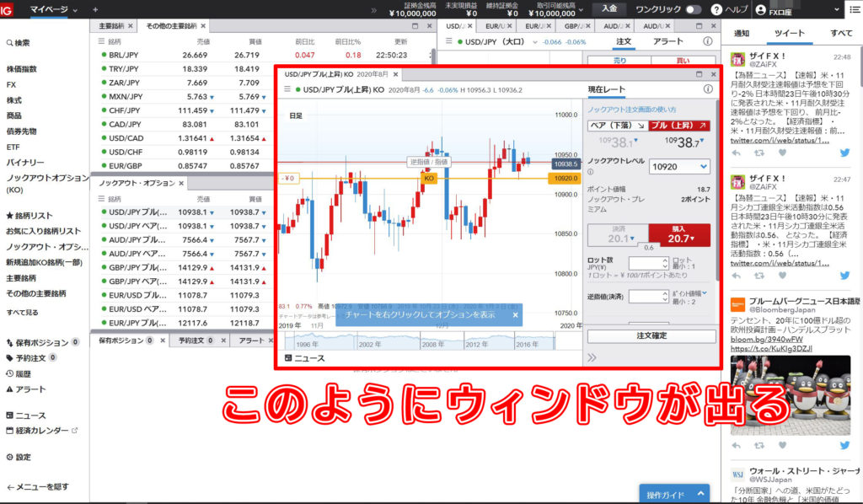Viewport: 863px width, 504px height.
Task: Like the first ザイFX tweet with the heart icon
Action: (782, 153)
